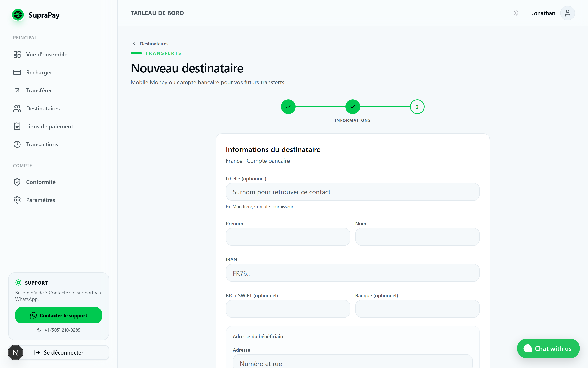Click the Adresse du bénéficiaire heading
This screenshot has height=368, width=588.
click(x=258, y=336)
